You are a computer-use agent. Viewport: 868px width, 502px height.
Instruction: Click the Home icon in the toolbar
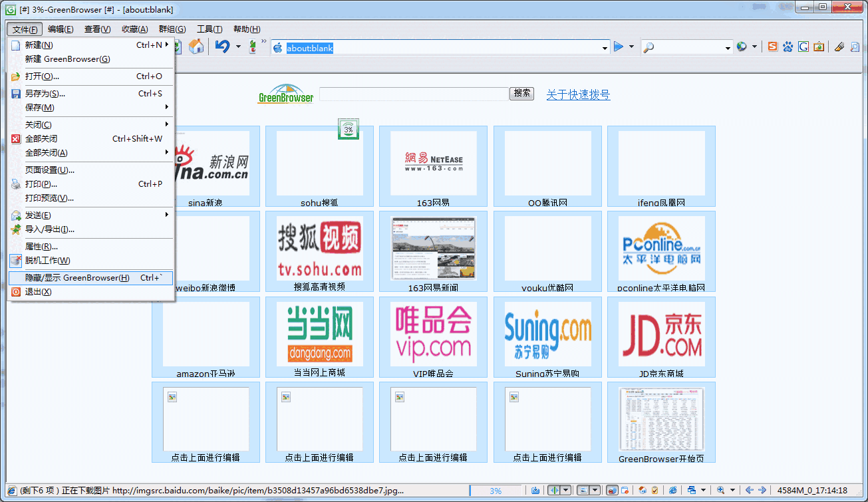click(196, 47)
